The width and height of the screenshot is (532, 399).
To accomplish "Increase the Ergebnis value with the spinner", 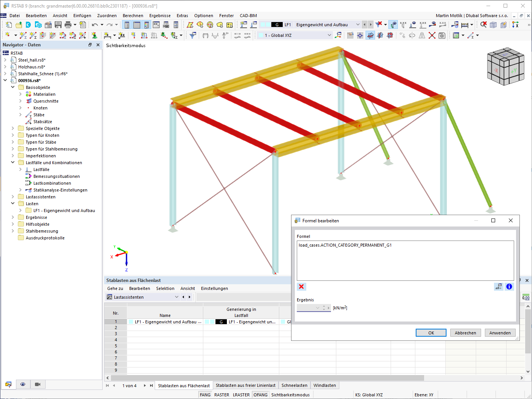I will pos(324,305).
